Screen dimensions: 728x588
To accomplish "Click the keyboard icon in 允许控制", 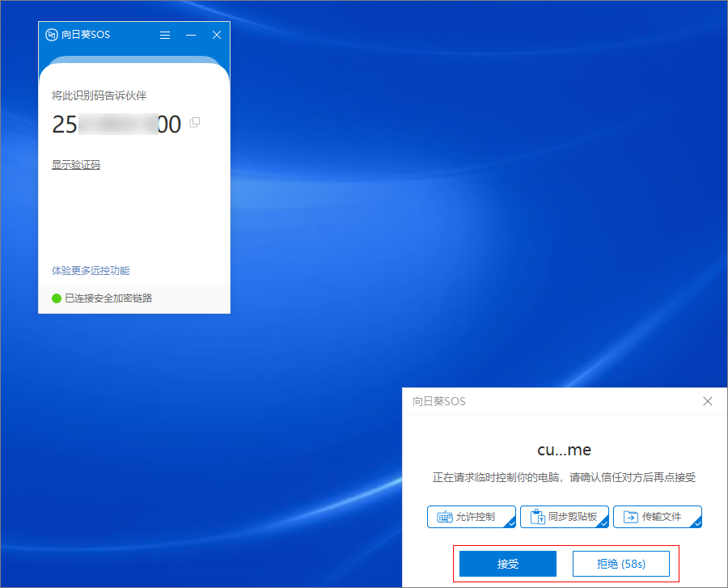I will (445, 517).
